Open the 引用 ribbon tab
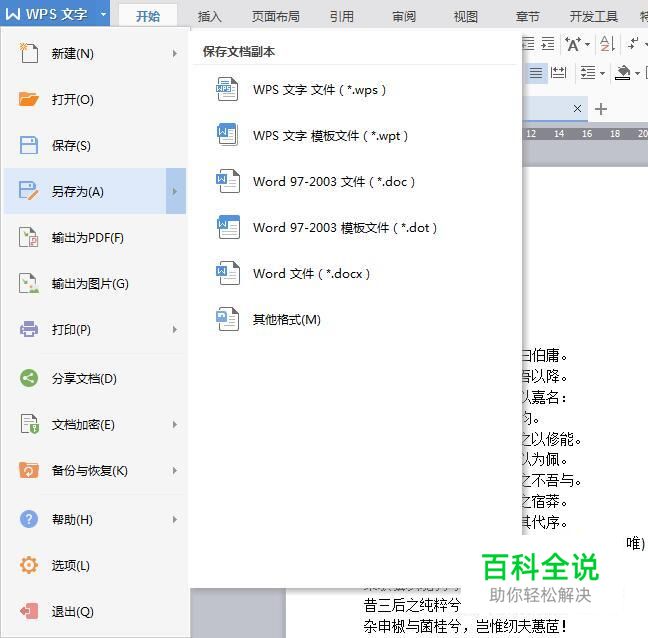Image resolution: width=648 pixels, height=638 pixels. tap(342, 17)
